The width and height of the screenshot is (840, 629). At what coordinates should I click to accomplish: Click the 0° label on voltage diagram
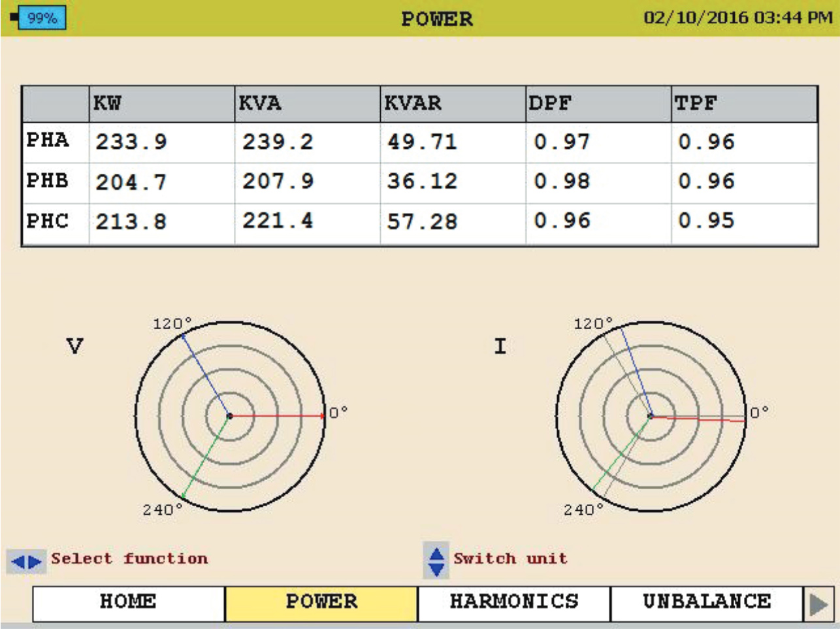click(x=338, y=412)
